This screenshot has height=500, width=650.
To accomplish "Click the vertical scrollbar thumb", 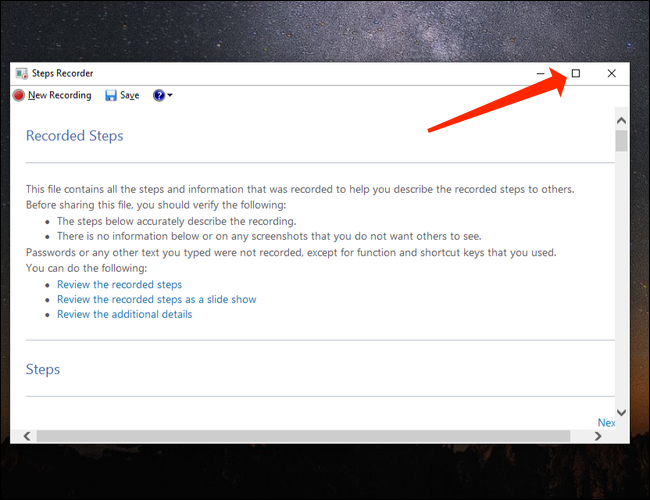I will tap(622, 141).
